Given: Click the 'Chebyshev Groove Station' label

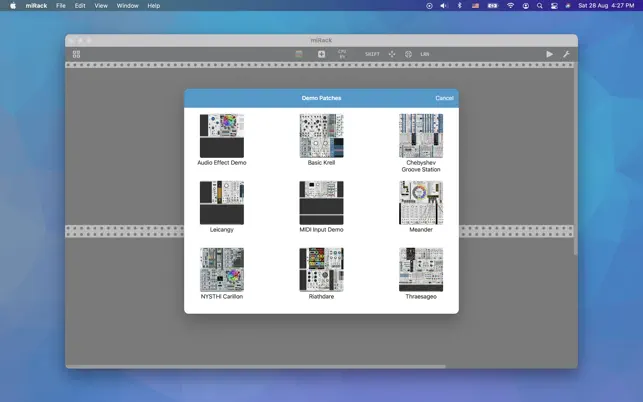Looking at the screenshot, I should (x=421, y=166).
